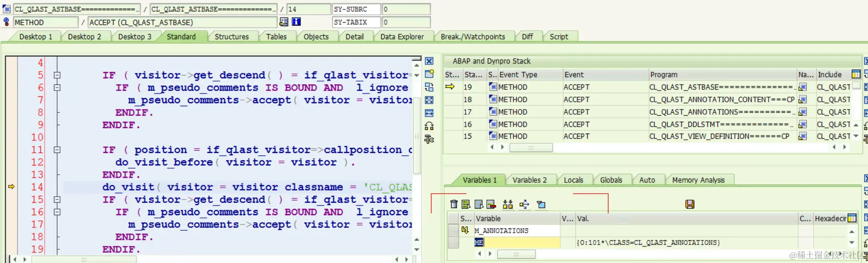Click the horizontal scrollbar thumb under variables table

pyautogui.click(x=516, y=254)
